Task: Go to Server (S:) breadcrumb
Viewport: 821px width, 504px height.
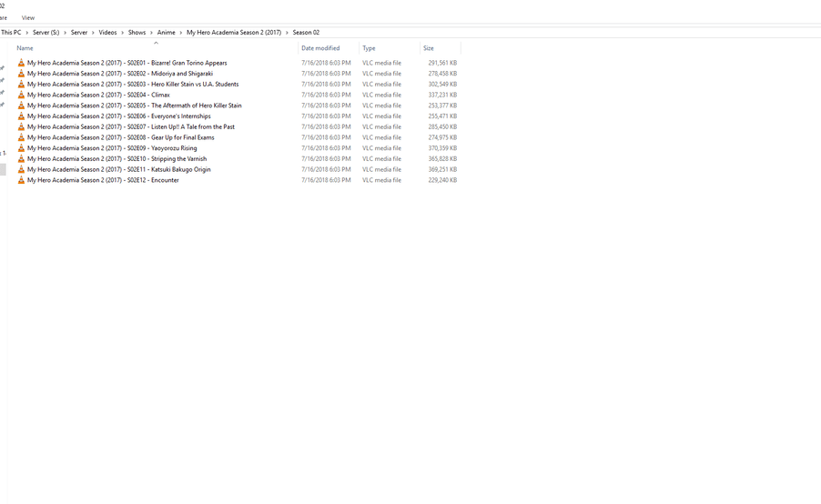Action: point(46,33)
